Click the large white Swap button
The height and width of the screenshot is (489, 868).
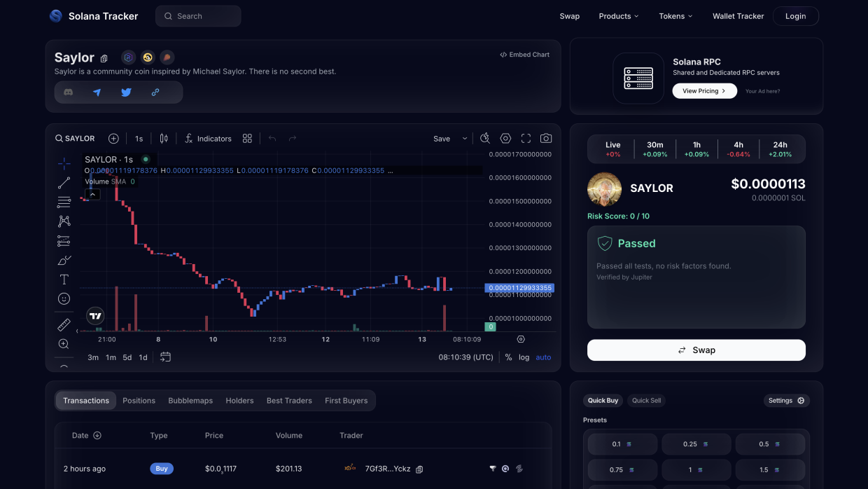pyautogui.click(x=696, y=350)
